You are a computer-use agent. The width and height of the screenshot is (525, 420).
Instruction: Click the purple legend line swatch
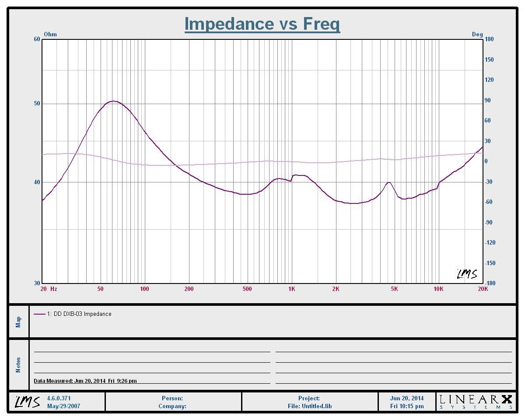pos(39,314)
